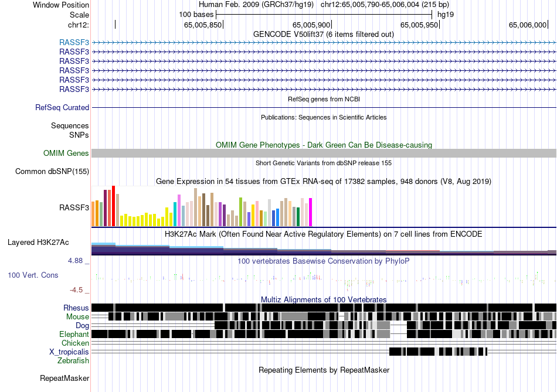
Task: Click the X_tropicalis species label
Action: (69, 352)
